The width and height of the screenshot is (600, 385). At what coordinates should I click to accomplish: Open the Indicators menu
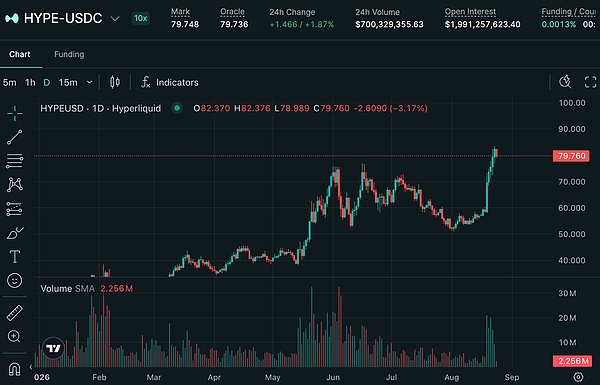pos(170,82)
